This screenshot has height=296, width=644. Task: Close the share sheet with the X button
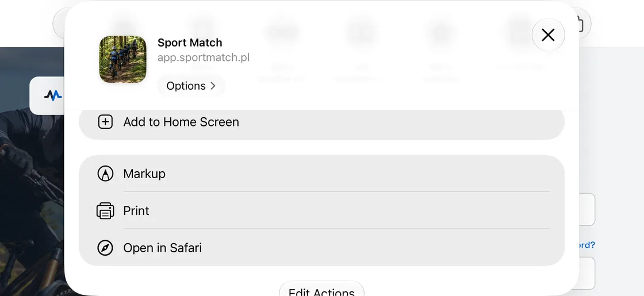[549, 35]
